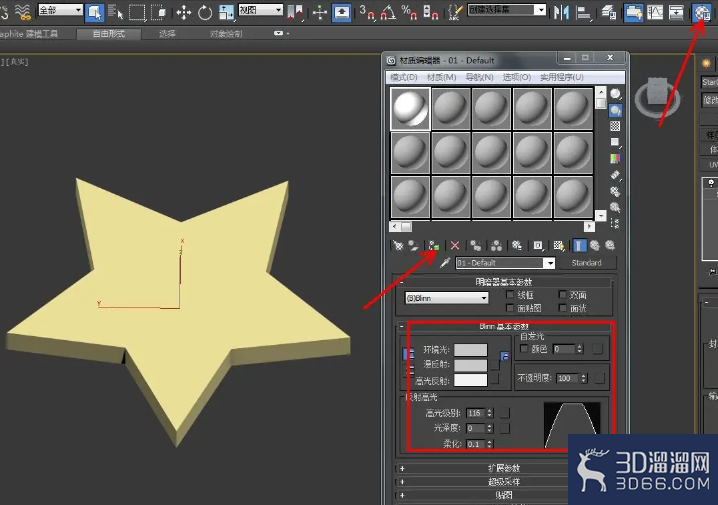
Task: Click Make Preview icon
Action: pyautogui.click(x=615, y=175)
